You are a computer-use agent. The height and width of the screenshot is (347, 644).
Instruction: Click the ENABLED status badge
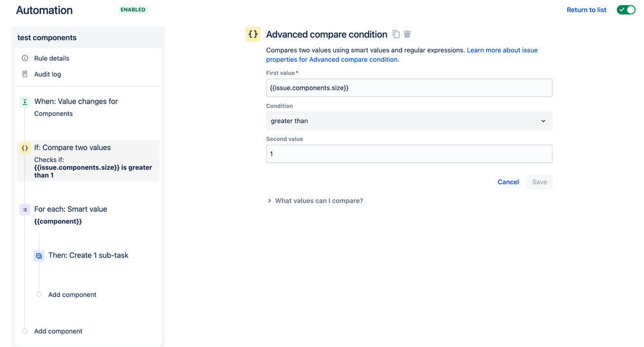[133, 10]
